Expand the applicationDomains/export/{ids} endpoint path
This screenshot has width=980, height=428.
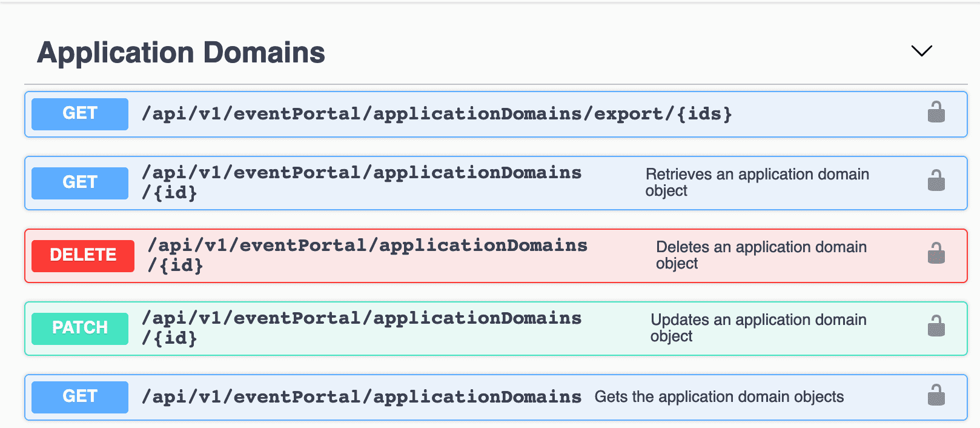click(x=436, y=114)
